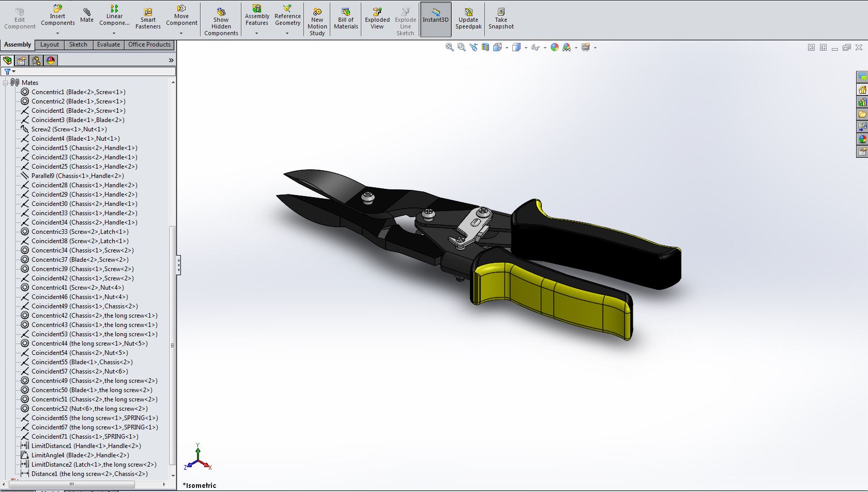Open the DisplayManager appearance tab icon
This screenshot has width=868, height=492.
click(51, 61)
